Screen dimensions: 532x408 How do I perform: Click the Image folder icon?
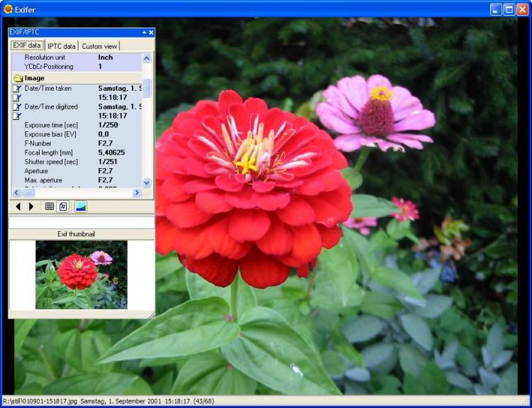18,78
